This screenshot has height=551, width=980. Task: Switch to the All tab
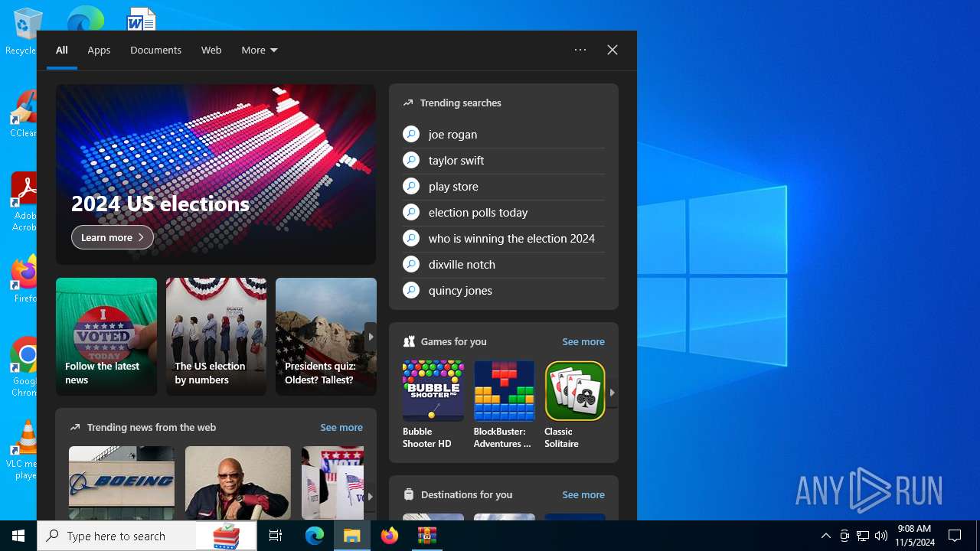click(x=62, y=50)
